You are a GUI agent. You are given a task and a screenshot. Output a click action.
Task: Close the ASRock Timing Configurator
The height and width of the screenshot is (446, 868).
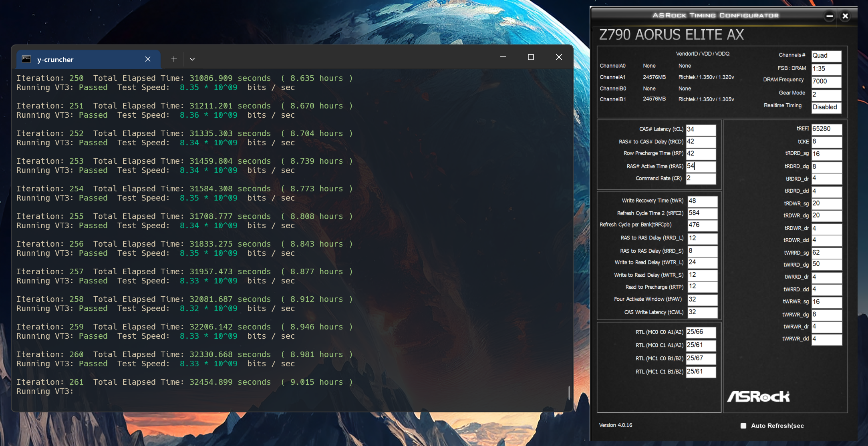click(845, 16)
